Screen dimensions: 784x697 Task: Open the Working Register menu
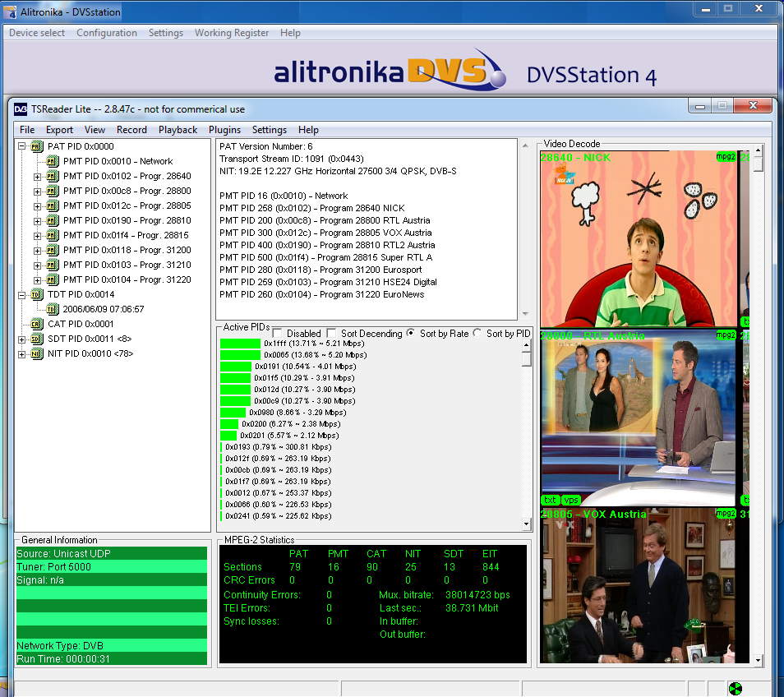(231, 33)
